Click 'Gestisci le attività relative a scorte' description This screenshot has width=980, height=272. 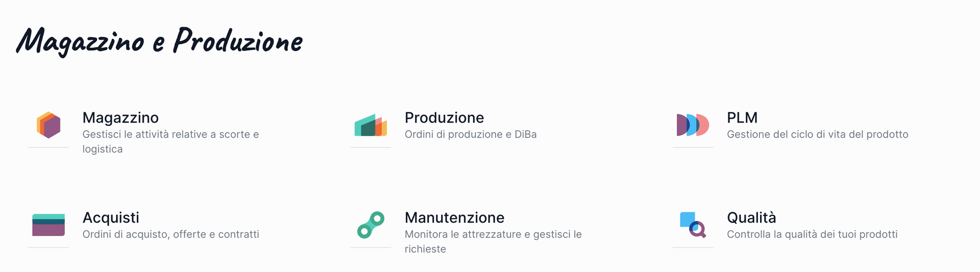click(x=170, y=135)
